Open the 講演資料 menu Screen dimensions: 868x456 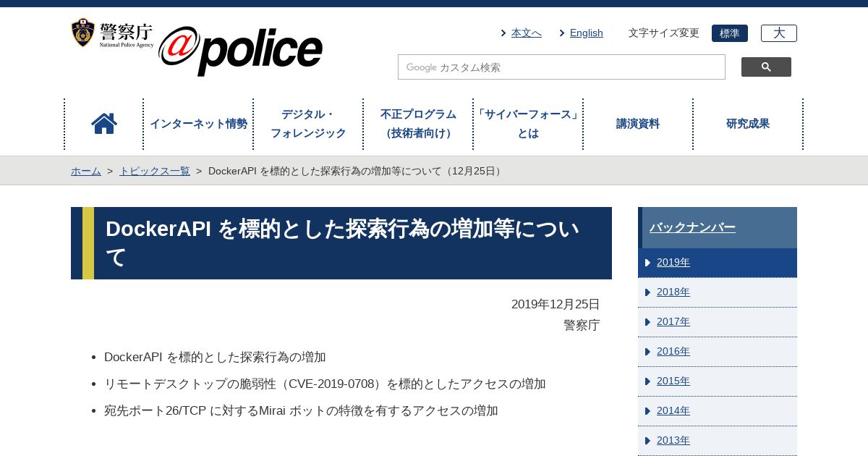[x=638, y=124]
